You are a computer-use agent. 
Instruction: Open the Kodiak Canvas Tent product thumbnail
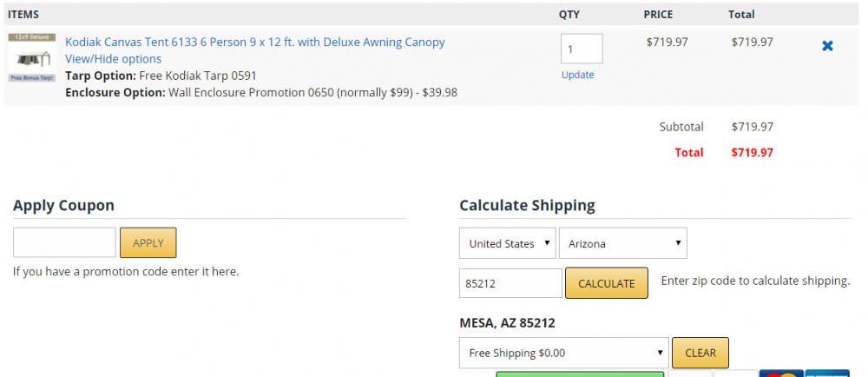coord(32,57)
